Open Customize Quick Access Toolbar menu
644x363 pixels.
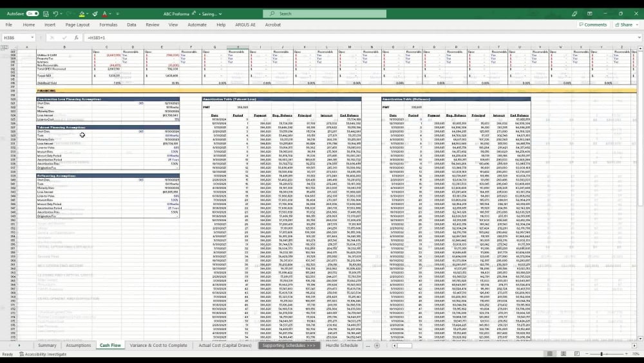coord(118,14)
